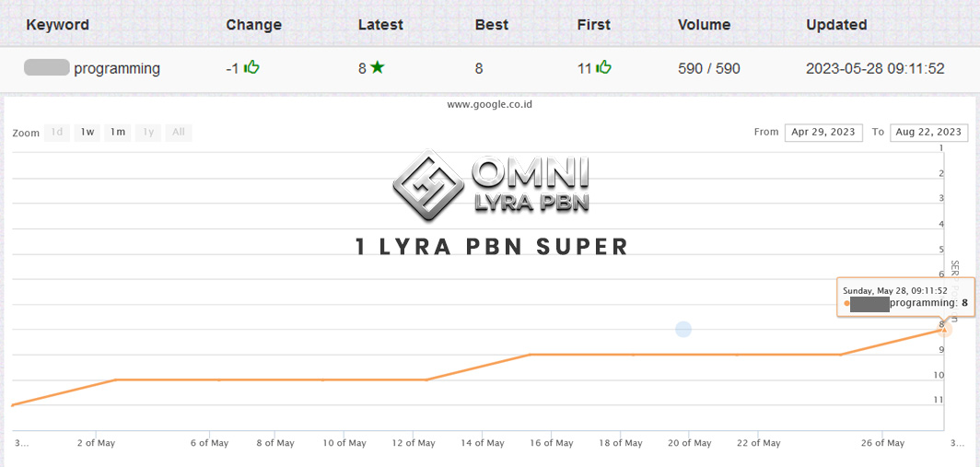
Task: Set chart zoom to All
Action: 179,133
